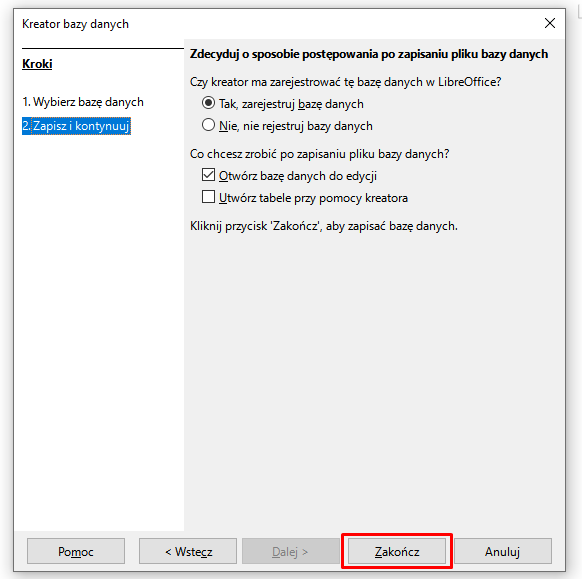
Task: Go to step 1 Wybierz bazę danych
Action: point(83,102)
